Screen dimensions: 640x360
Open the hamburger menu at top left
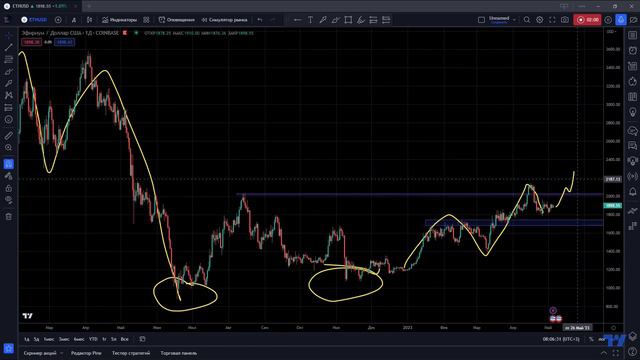click(x=7, y=20)
